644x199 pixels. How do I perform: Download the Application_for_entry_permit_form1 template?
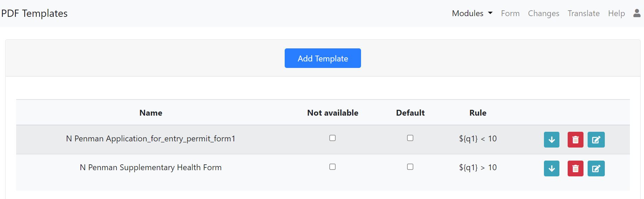point(552,140)
